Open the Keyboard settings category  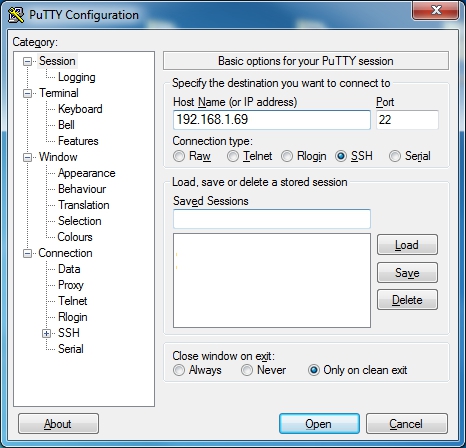pos(80,109)
